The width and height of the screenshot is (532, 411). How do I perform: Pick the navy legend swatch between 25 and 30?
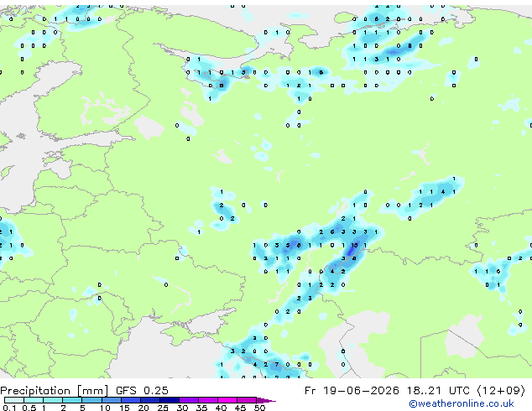170,400
